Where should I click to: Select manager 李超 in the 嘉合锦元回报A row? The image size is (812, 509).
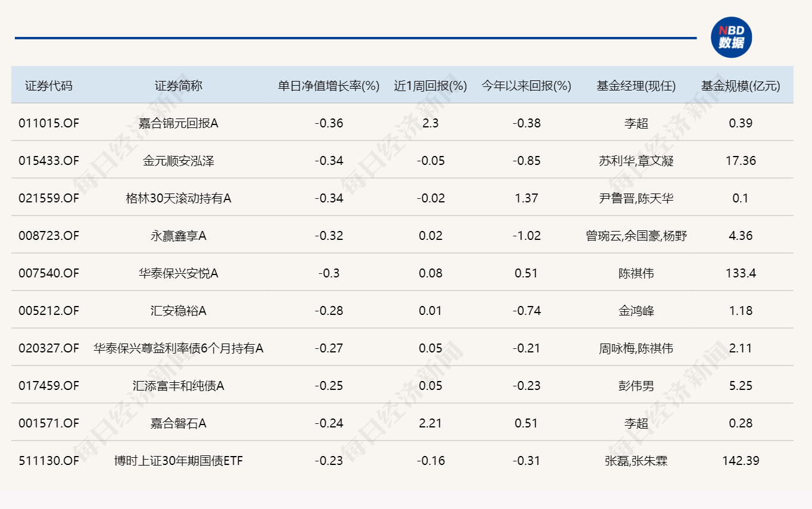636,123
